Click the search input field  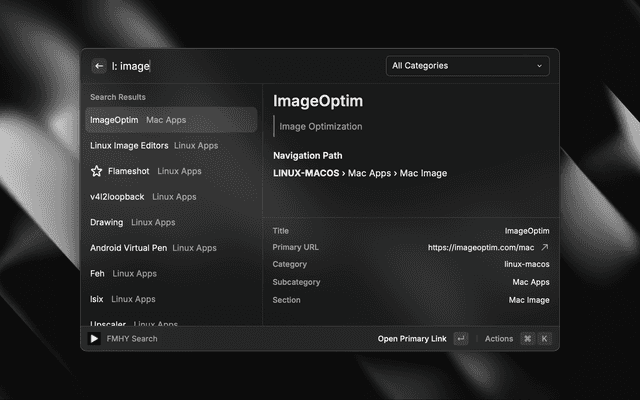245,66
